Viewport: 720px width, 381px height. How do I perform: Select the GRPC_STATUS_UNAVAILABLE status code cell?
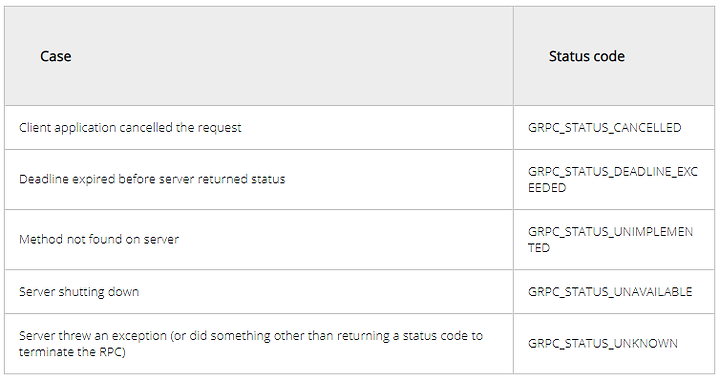coord(614,292)
